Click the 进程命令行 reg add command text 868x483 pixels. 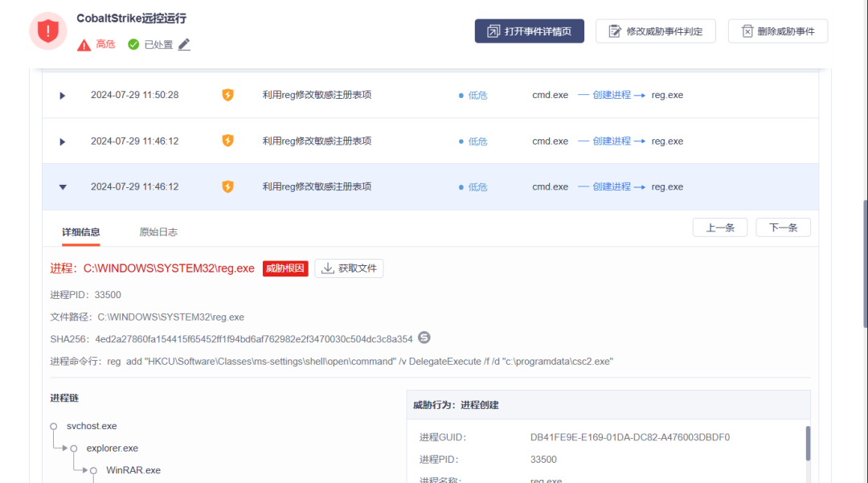360,362
